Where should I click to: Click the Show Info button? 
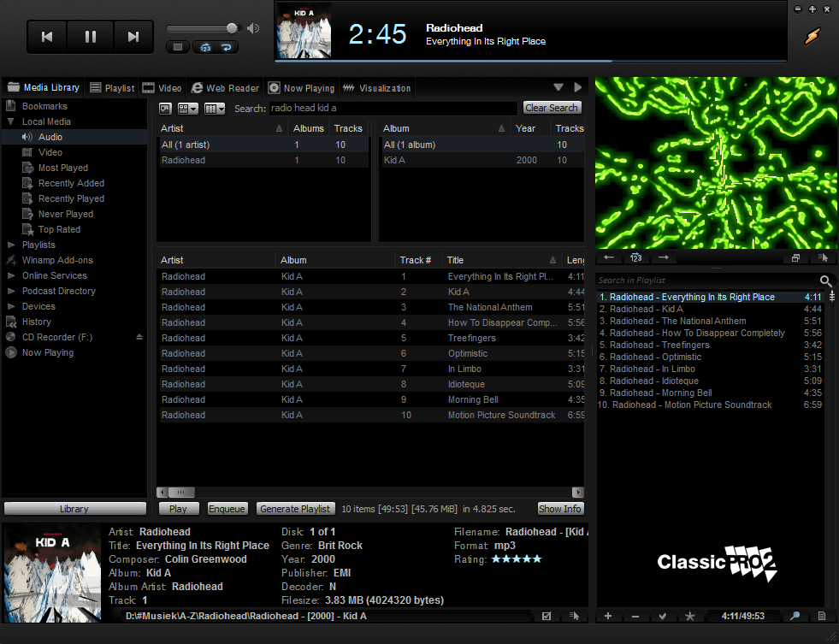point(559,509)
